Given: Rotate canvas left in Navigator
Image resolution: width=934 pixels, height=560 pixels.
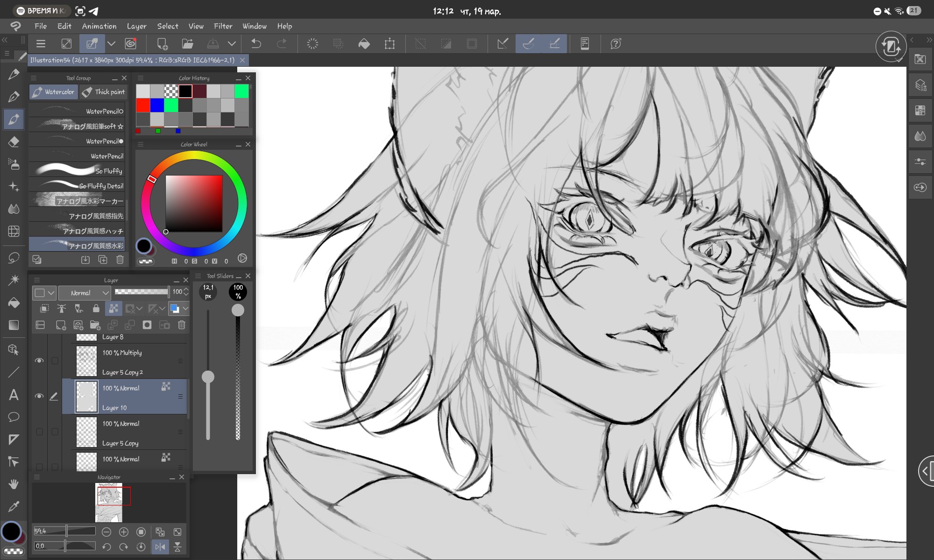Looking at the screenshot, I should click(x=106, y=546).
